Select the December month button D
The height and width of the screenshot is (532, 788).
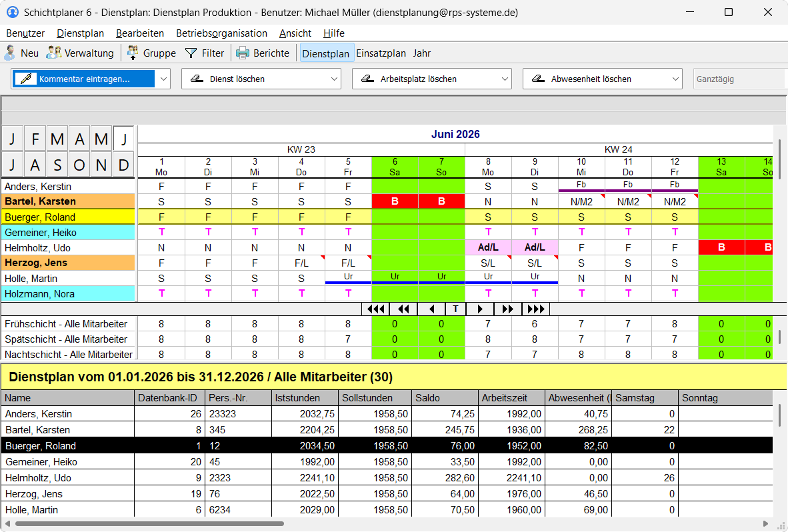[123, 165]
